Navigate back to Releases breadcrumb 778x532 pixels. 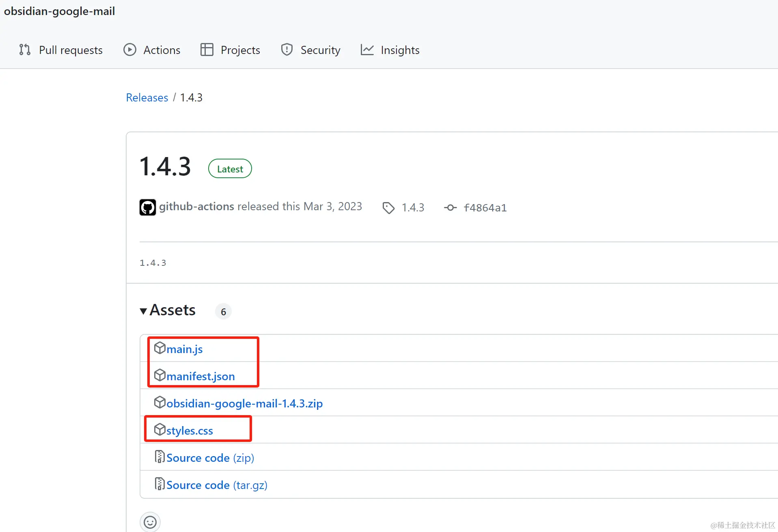(x=147, y=97)
